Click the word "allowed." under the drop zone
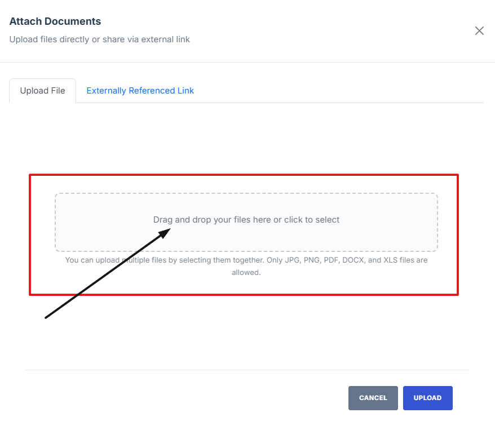This screenshot has width=495, height=448. tap(246, 272)
